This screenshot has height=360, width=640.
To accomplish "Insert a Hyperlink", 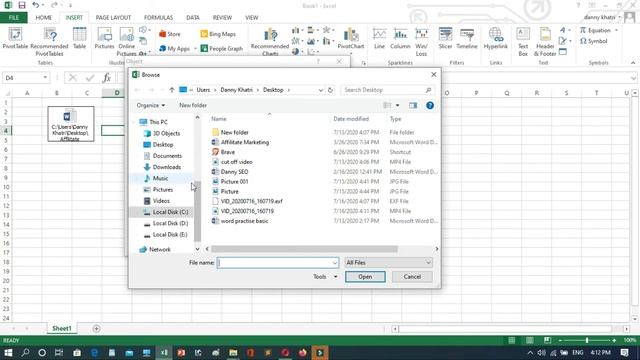I will click(x=496, y=38).
